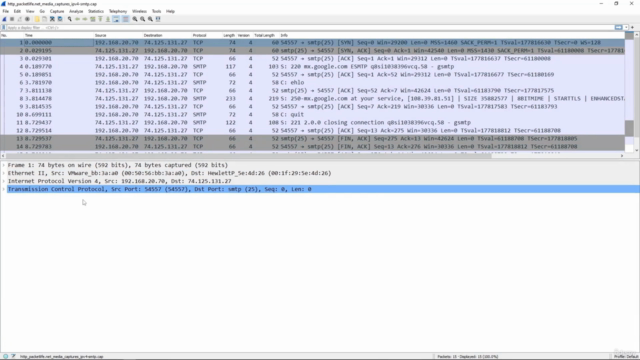Image resolution: width=640 pixels, height=360 pixels.
Task: Open the Help menu
Action: pos(170,11)
